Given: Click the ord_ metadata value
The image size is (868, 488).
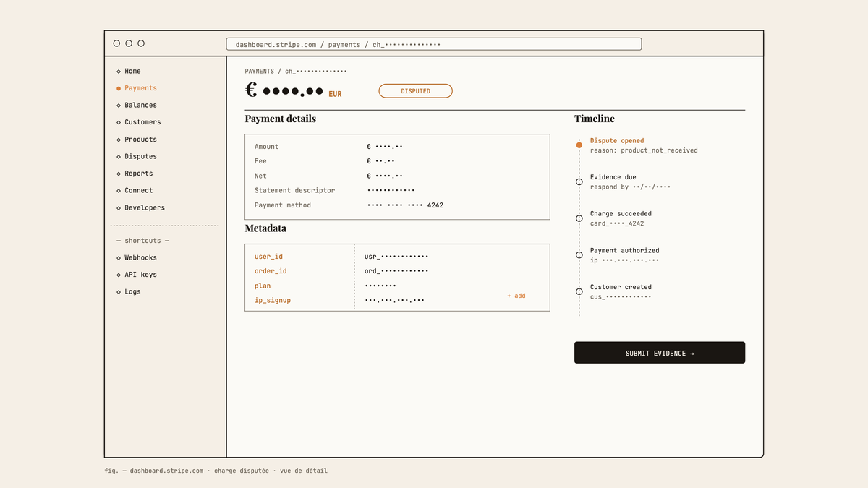Looking at the screenshot, I should click(x=396, y=271).
